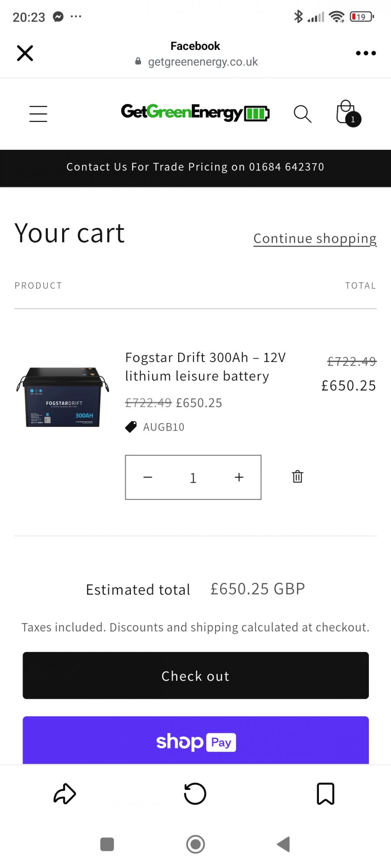Viewport: 391px width, 868px height.
Task: Close the in-app browser with X
Action: click(x=25, y=53)
